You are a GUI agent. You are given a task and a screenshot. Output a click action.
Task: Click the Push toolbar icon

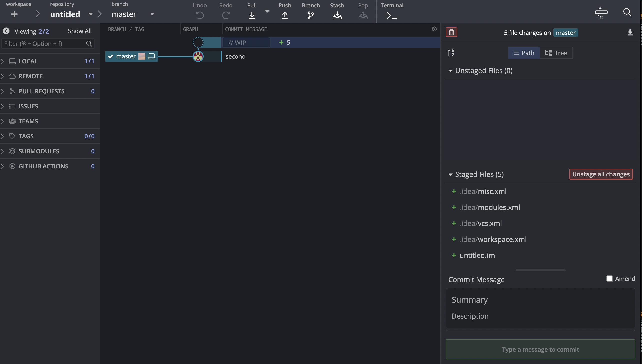[285, 15]
